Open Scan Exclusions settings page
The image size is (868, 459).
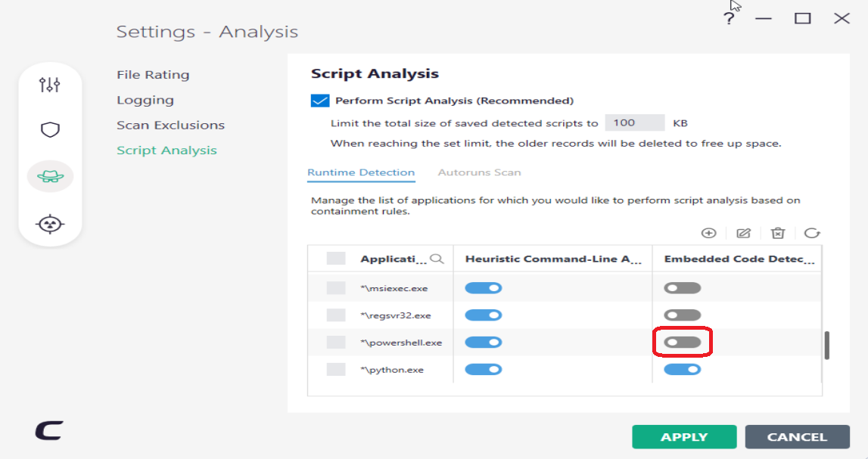(170, 126)
